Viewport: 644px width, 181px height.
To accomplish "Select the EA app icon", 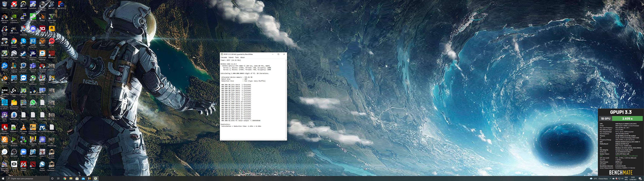I will 51,42.
